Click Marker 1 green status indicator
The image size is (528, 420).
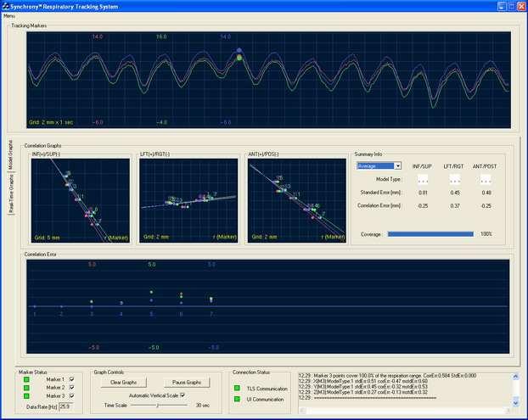(x=26, y=379)
